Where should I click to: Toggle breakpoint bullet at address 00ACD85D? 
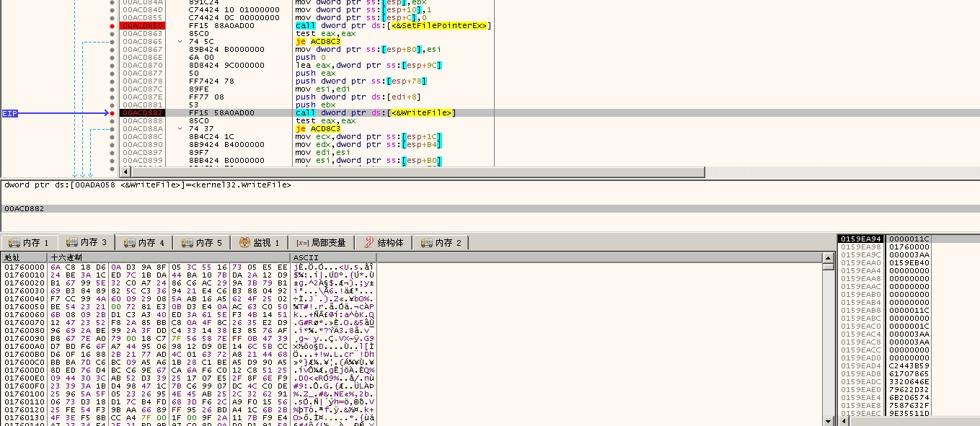[x=111, y=26]
